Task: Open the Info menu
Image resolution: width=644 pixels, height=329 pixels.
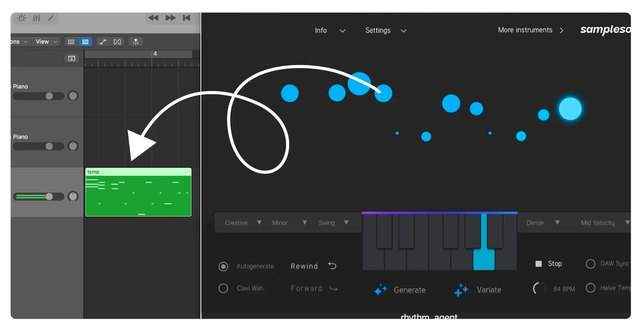Action: click(x=330, y=30)
